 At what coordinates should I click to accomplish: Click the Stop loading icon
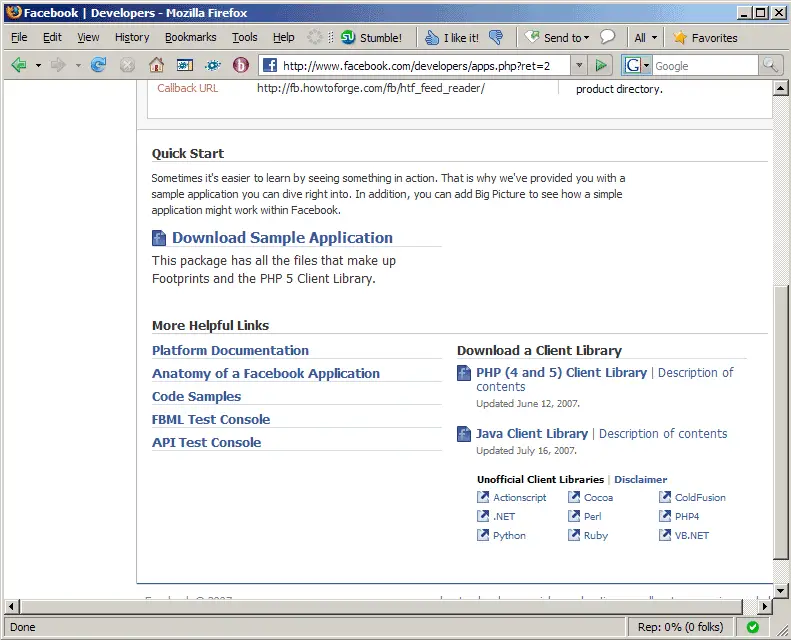pyautogui.click(x=127, y=65)
